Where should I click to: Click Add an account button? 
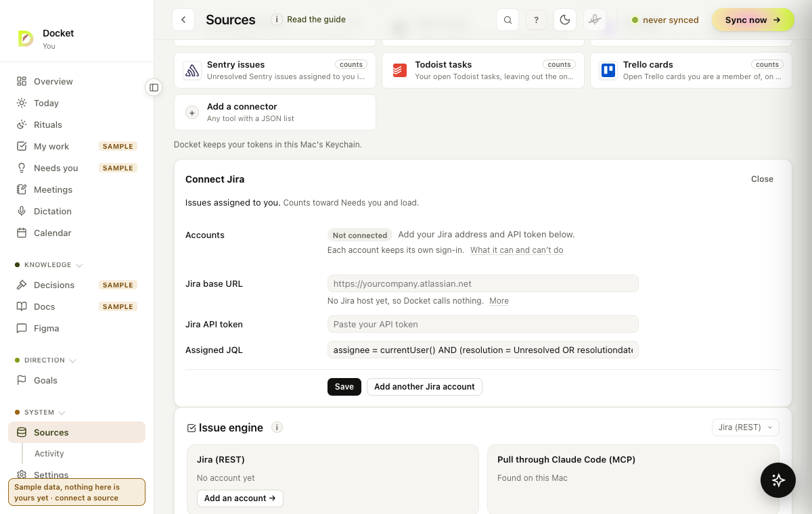[240, 498]
